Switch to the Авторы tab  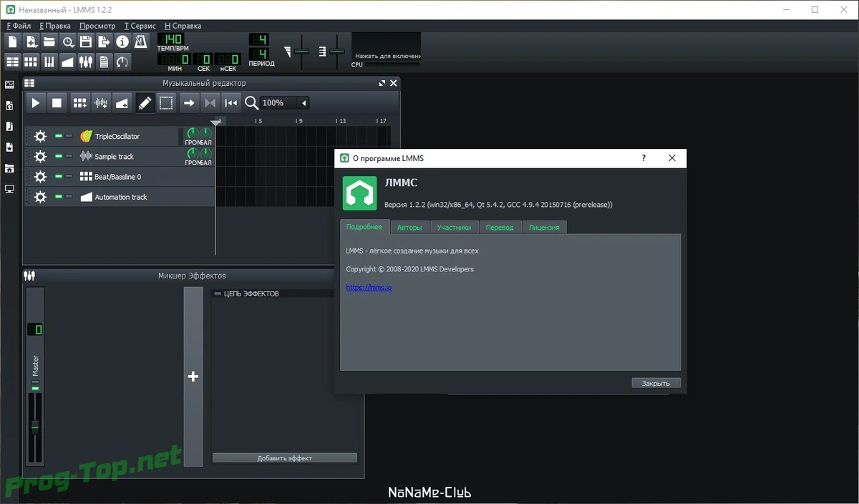409,227
